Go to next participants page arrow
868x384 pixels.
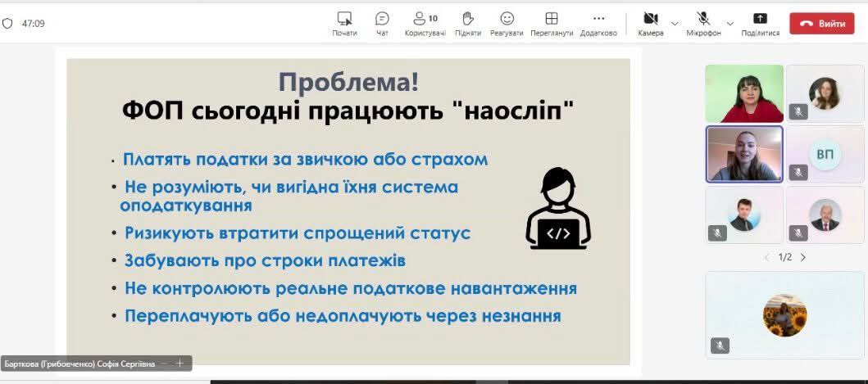[x=803, y=257]
